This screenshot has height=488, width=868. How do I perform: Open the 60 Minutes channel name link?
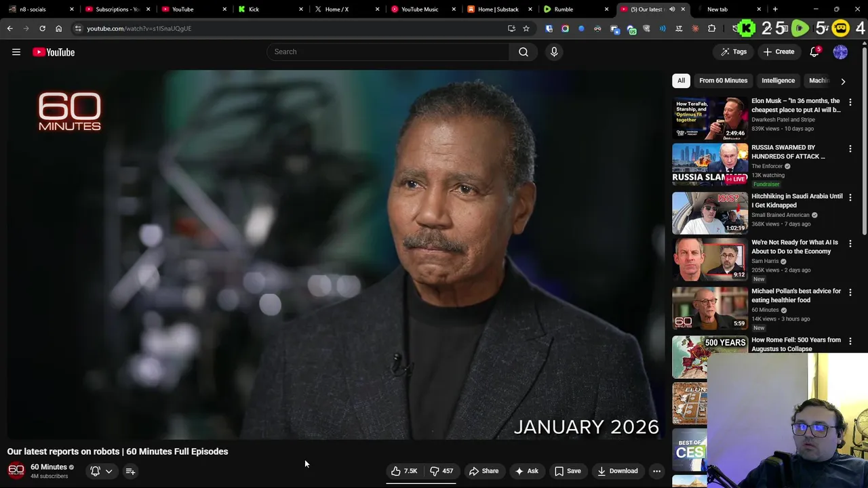(49, 467)
